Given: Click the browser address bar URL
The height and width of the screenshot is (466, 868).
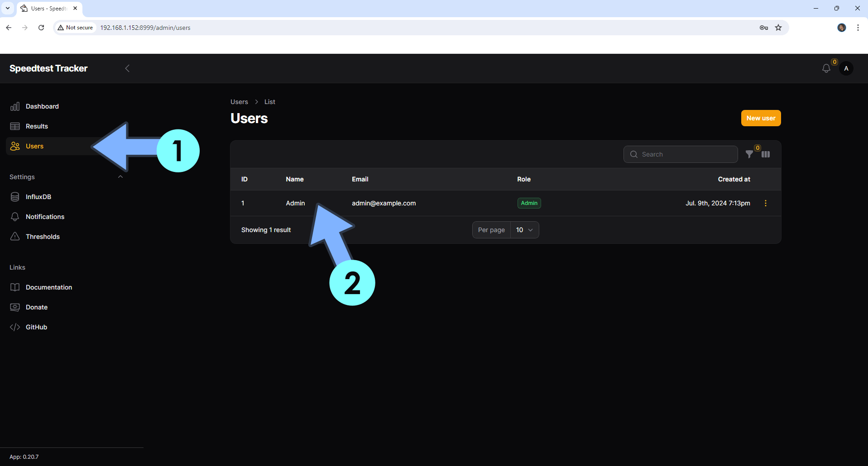Looking at the screenshot, I should (x=145, y=28).
